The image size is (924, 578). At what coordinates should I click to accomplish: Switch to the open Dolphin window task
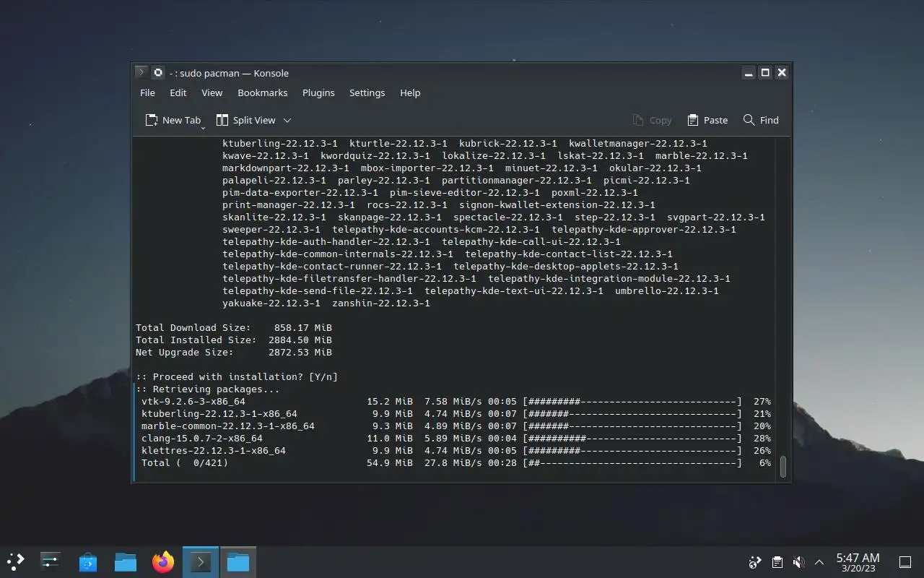238,561
